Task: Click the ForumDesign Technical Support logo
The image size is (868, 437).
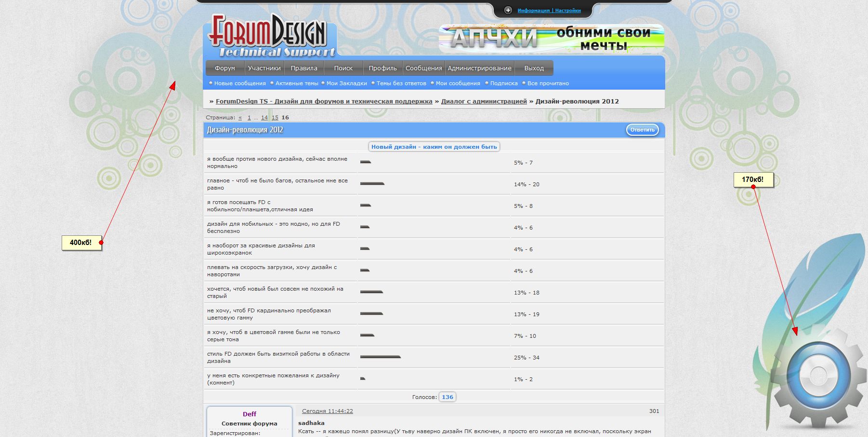Action: [272, 35]
